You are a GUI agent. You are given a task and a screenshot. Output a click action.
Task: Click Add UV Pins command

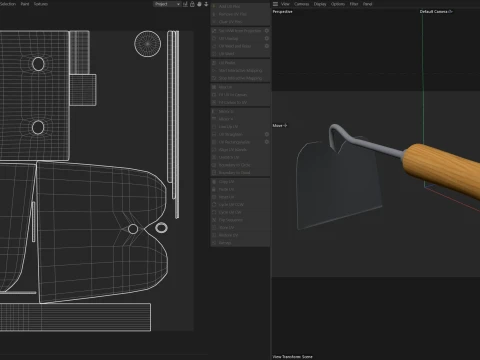tap(240, 6)
